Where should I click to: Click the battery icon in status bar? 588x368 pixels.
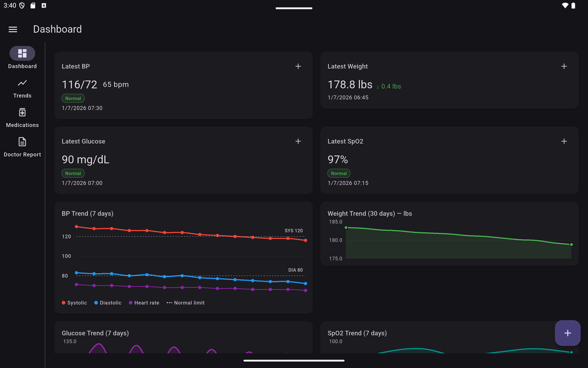click(573, 5)
